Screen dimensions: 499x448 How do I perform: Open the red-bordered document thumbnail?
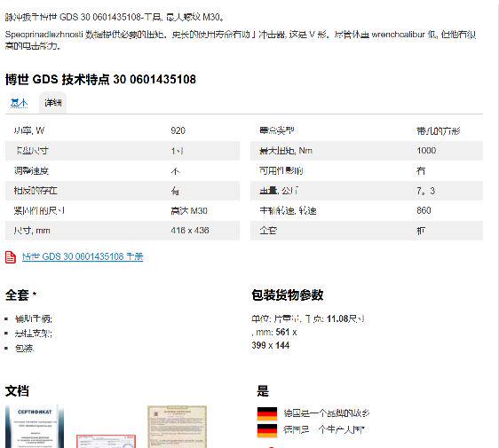[x=106, y=441]
